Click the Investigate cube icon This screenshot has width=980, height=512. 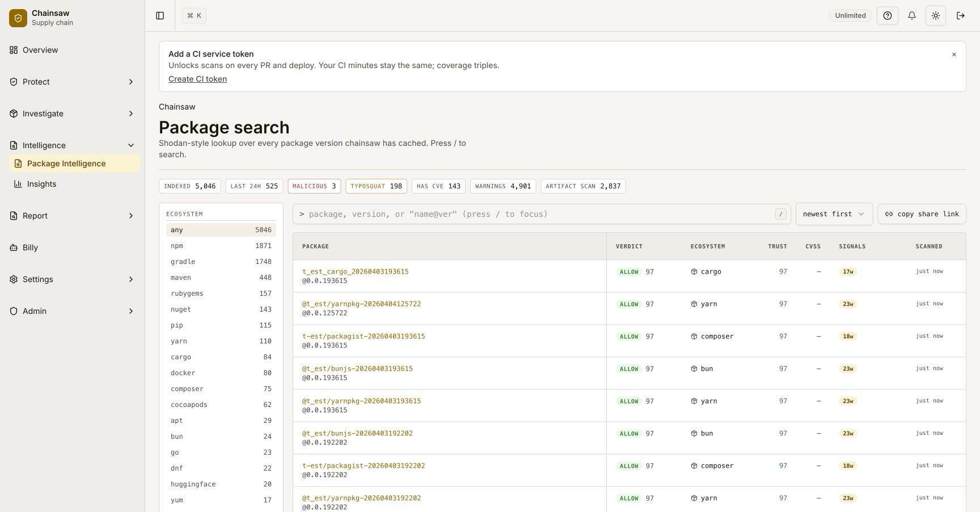[14, 114]
